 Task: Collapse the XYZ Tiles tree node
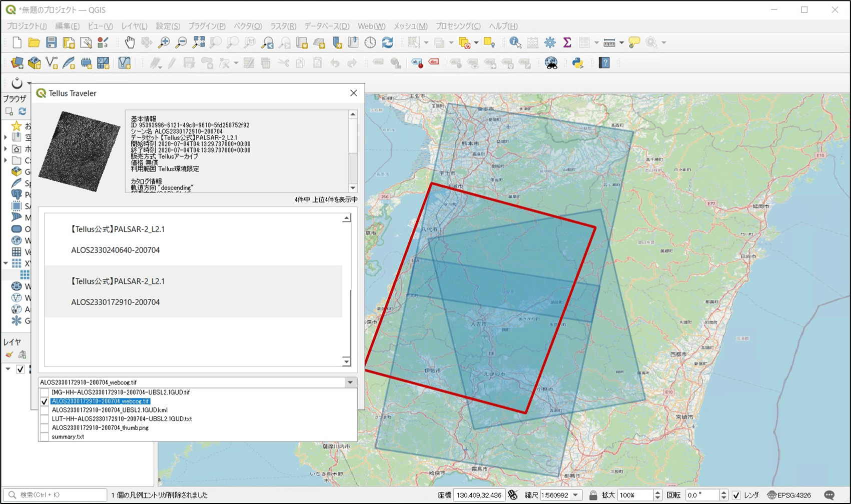click(x=6, y=263)
